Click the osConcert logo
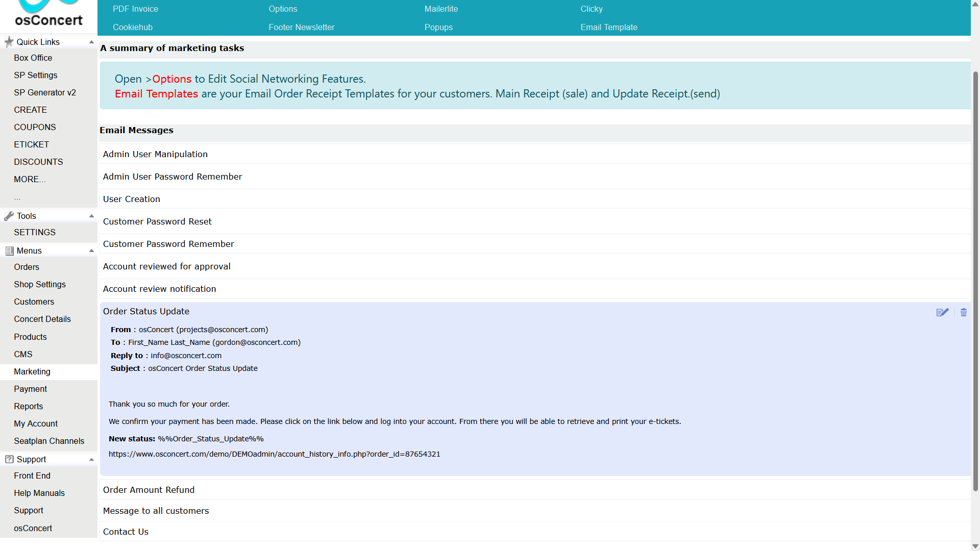The height and width of the screenshot is (551, 980). tap(48, 14)
